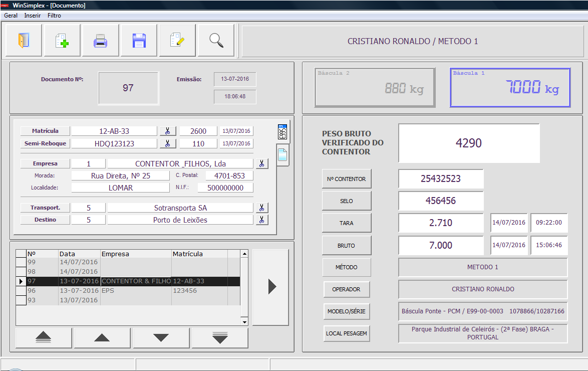
Task: Click the Morada field Rua Direita, Nº 25
Action: click(x=120, y=176)
